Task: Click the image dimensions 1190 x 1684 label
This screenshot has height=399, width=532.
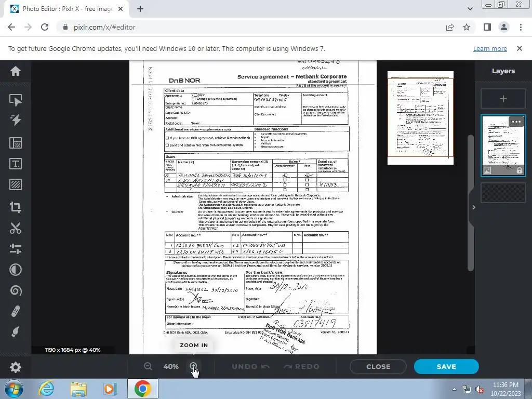Action: 73,350
